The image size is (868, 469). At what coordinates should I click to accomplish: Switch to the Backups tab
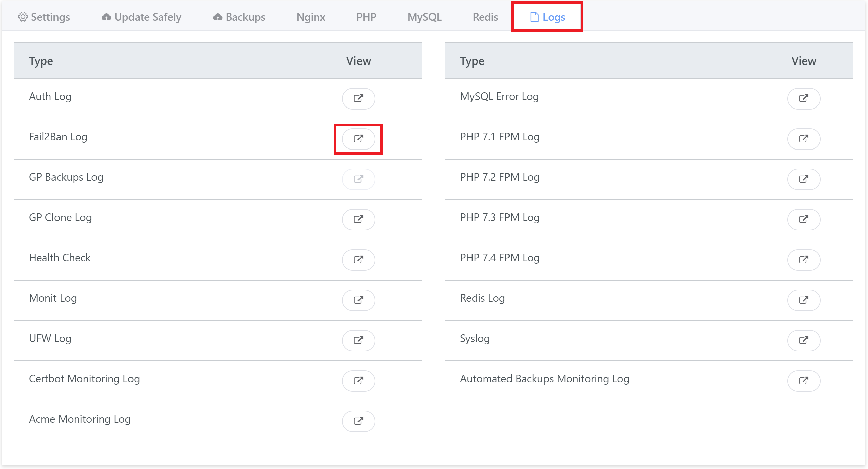pos(239,17)
